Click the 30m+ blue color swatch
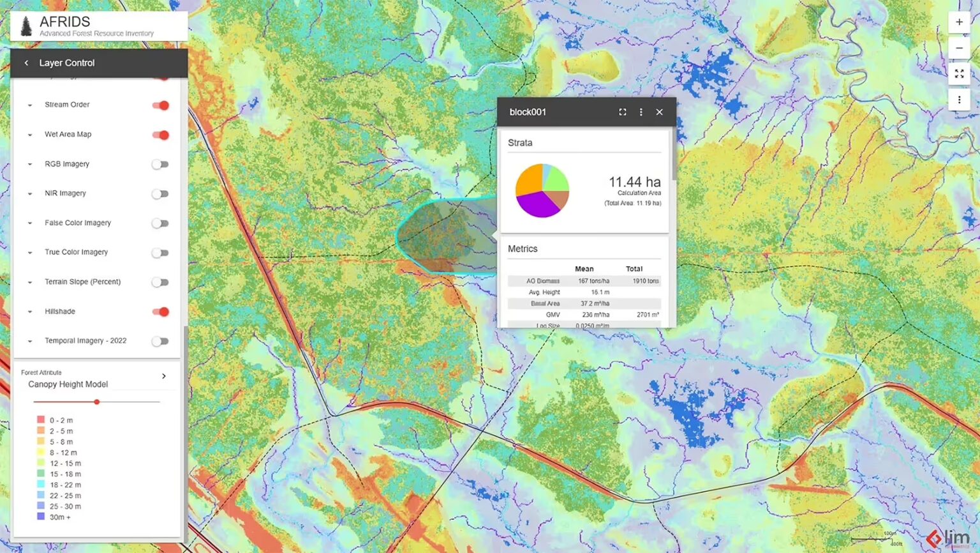980x553 pixels. tap(40, 517)
